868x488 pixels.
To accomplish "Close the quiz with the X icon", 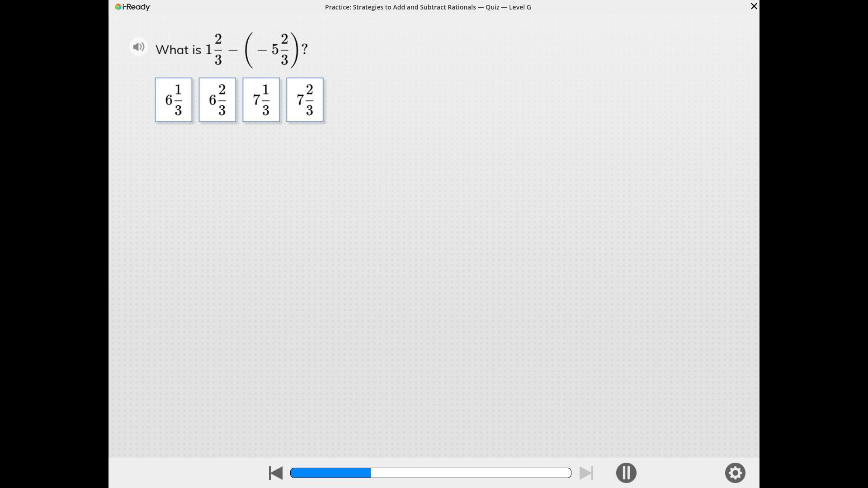I will [x=754, y=6].
